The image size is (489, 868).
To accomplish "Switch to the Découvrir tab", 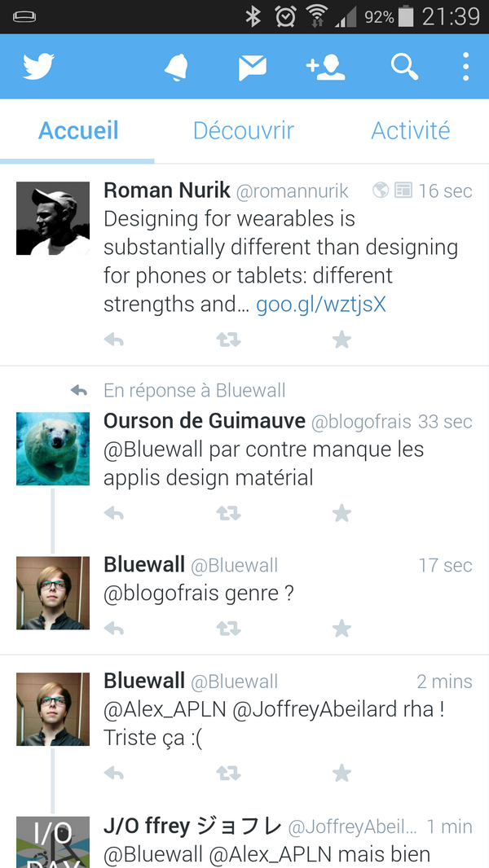I will point(244,130).
